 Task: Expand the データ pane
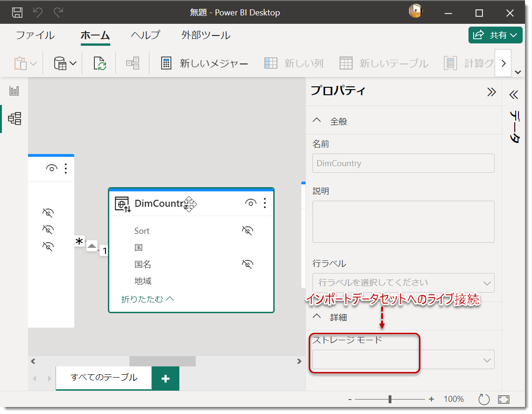[x=514, y=95]
